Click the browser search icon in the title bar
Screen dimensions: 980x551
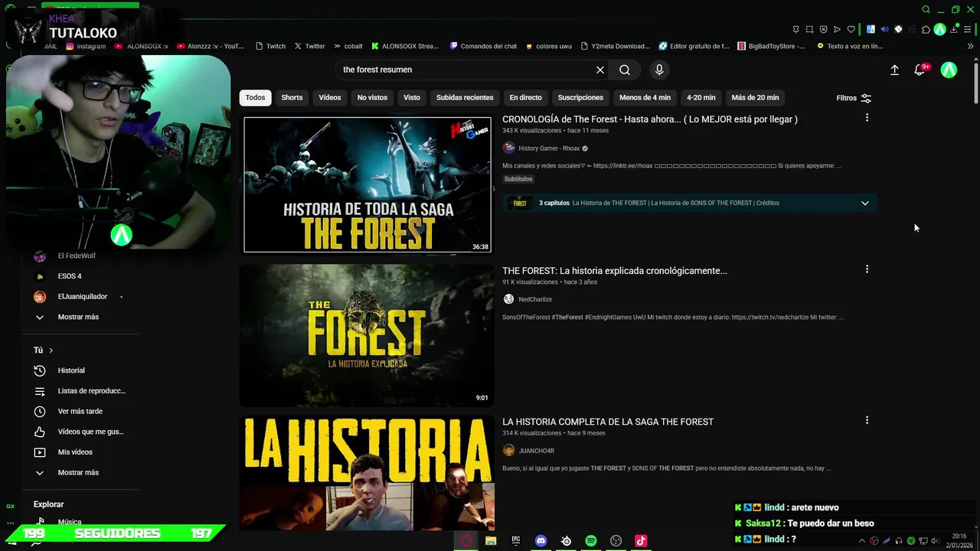[x=926, y=9]
